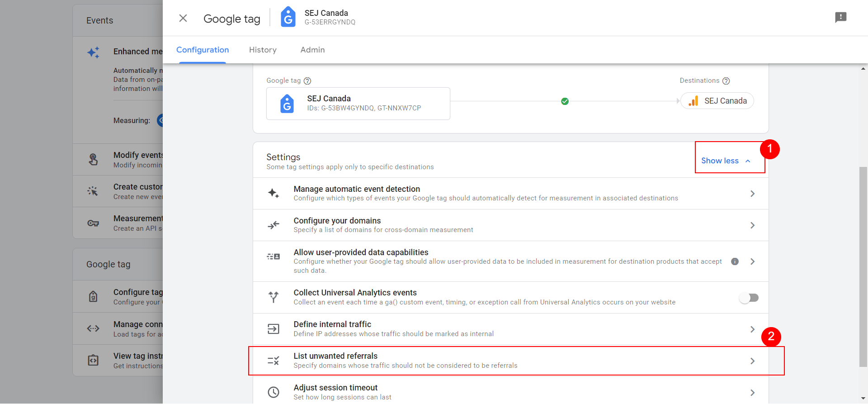868x404 pixels.
Task: Expand the Define internal traffic chevron
Action: coord(752,329)
